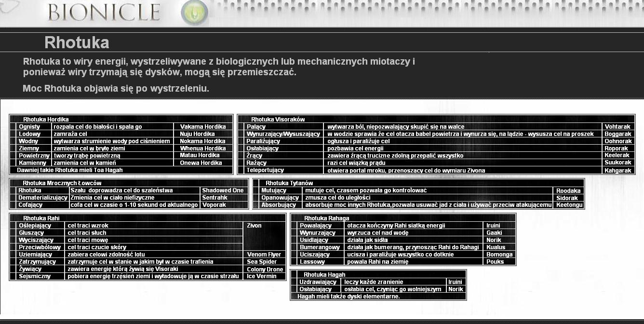Click the Suukorak cell
The image size is (644, 324).
[x=618, y=162]
